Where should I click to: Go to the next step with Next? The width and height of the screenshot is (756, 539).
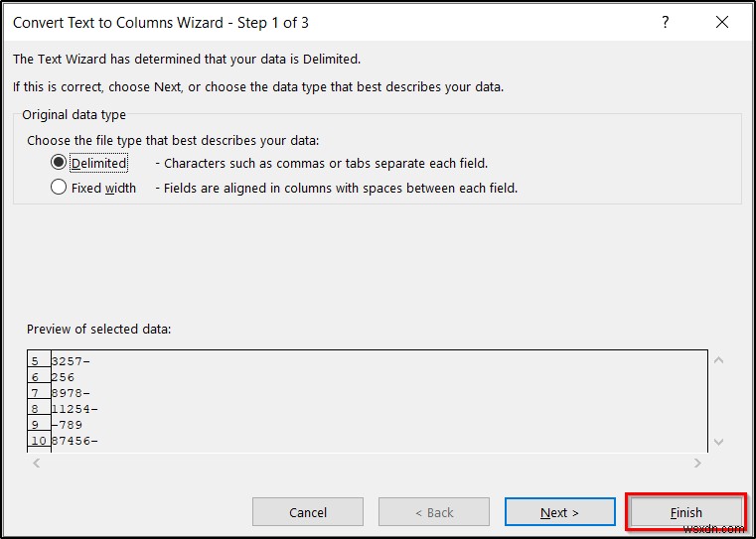click(559, 512)
